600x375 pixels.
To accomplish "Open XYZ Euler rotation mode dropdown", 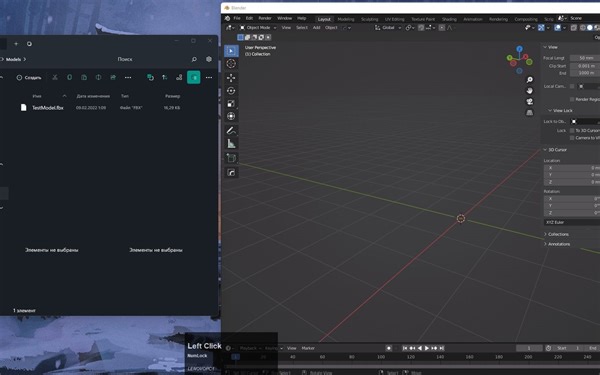I will click(x=572, y=222).
